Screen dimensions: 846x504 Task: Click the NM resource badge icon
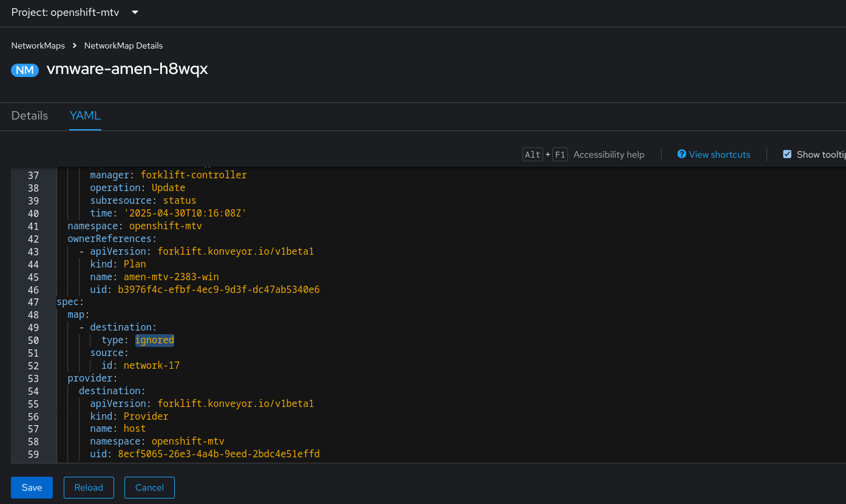24,70
